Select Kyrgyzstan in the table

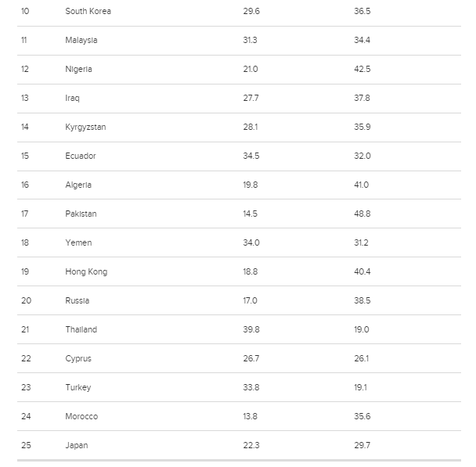tap(85, 127)
